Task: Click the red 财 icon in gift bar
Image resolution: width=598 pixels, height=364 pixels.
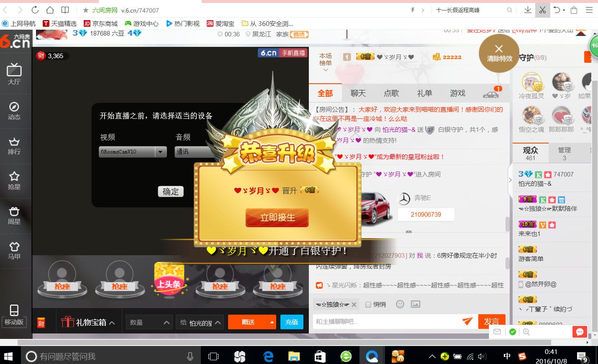Action: (x=41, y=323)
